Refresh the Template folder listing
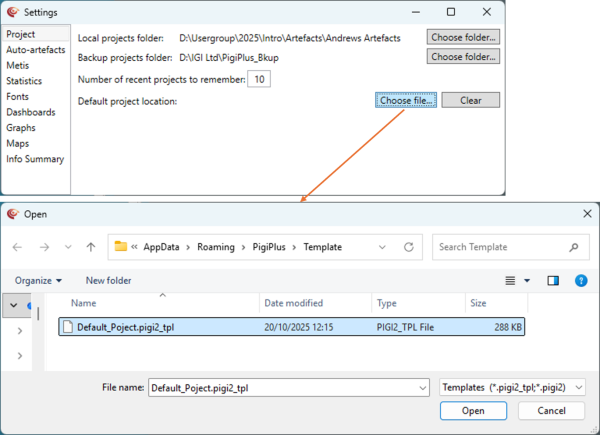 pos(410,247)
